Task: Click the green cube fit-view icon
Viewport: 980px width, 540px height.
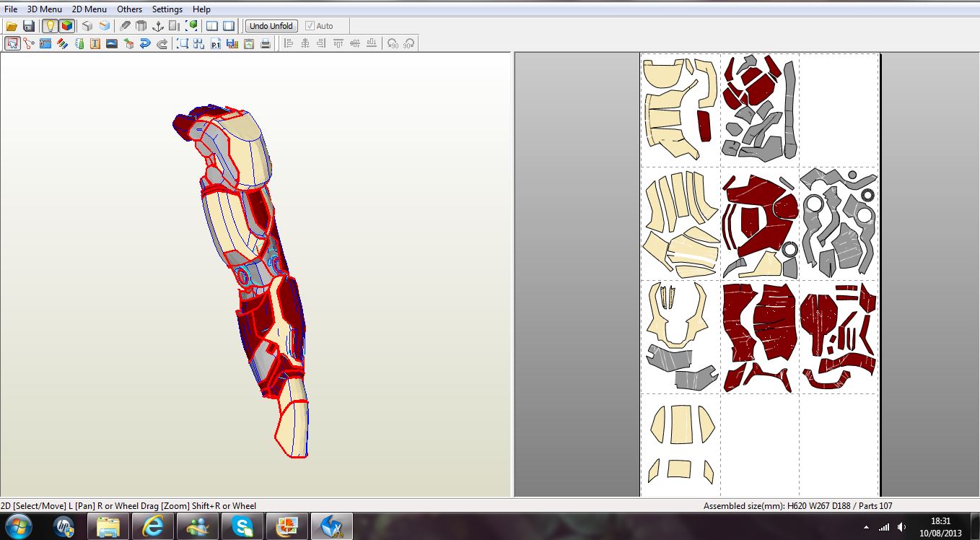Action: point(191,26)
